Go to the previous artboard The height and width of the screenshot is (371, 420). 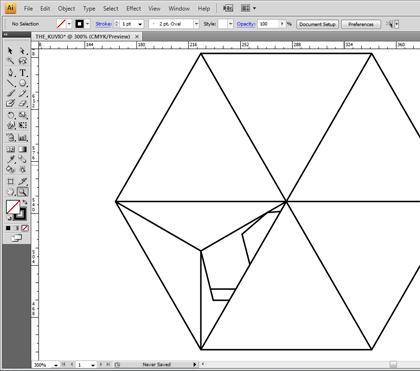click(x=72, y=364)
